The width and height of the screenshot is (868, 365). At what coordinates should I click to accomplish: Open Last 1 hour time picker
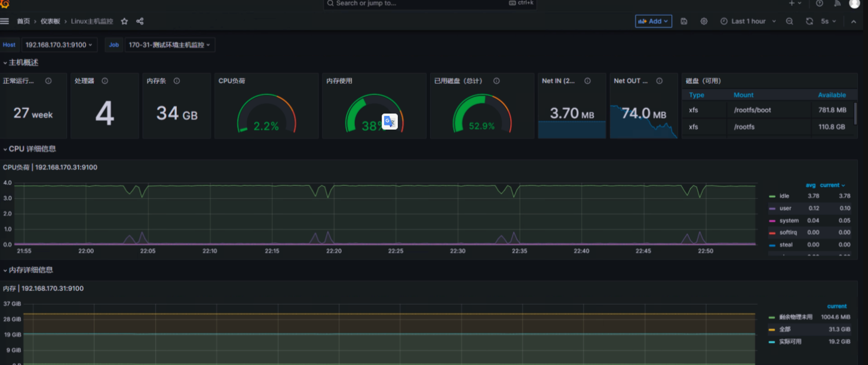point(748,21)
